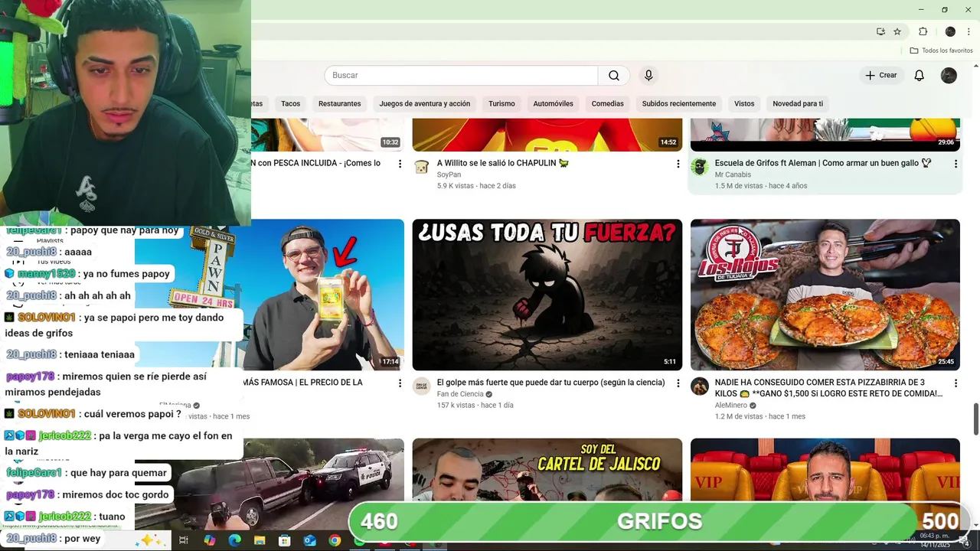Activate voice search microphone icon
980x551 pixels.
(x=648, y=75)
